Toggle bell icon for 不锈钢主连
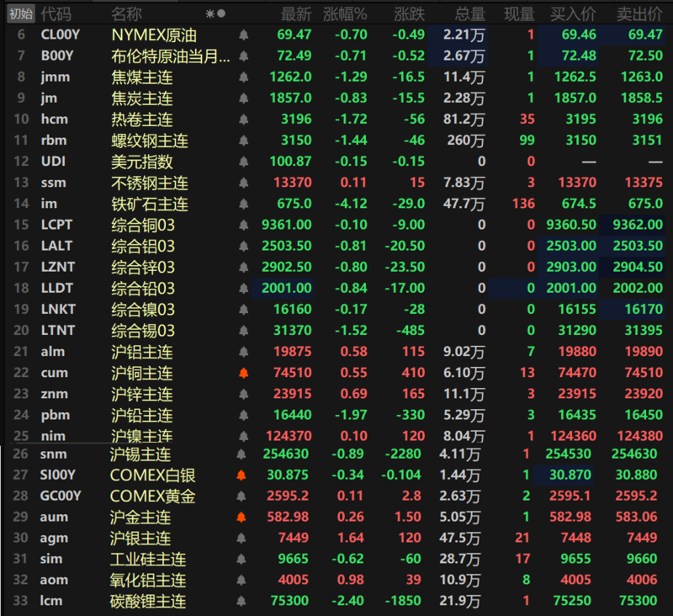Screen dimensions: 673x616 coord(243,183)
